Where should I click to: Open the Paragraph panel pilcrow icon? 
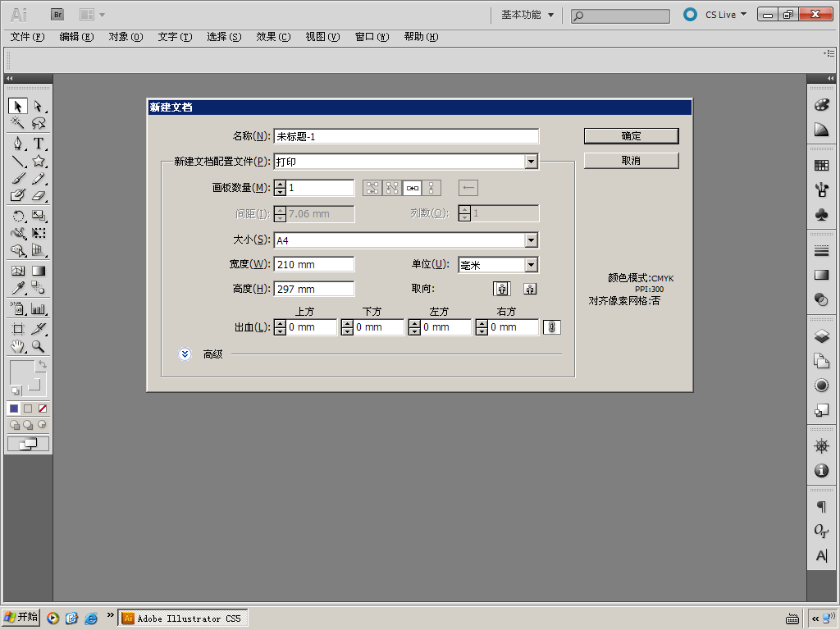[x=821, y=506]
